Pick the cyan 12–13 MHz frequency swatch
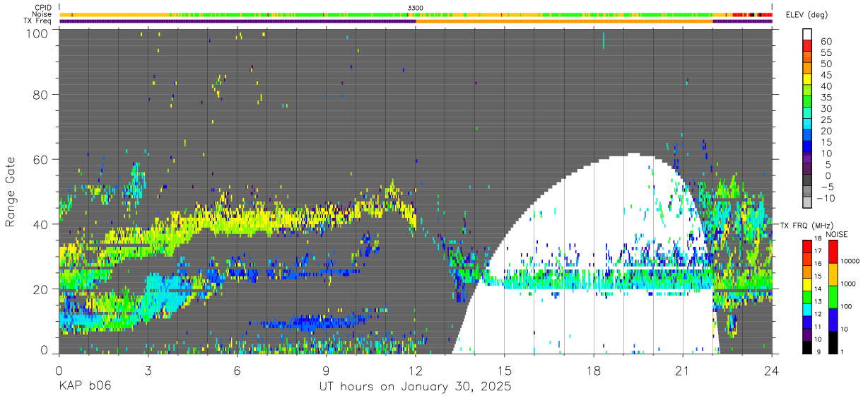Image resolution: width=868 pixels, height=401 pixels. click(807, 309)
